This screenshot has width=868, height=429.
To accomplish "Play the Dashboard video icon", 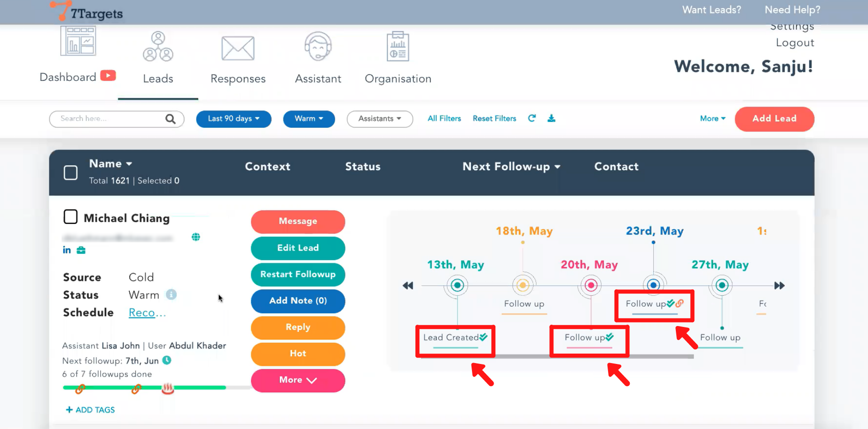I will click(108, 75).
